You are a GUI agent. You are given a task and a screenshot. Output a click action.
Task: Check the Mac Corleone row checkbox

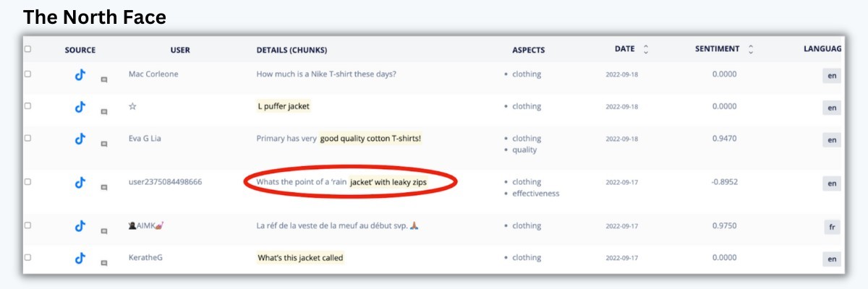(x=28, y=74)
